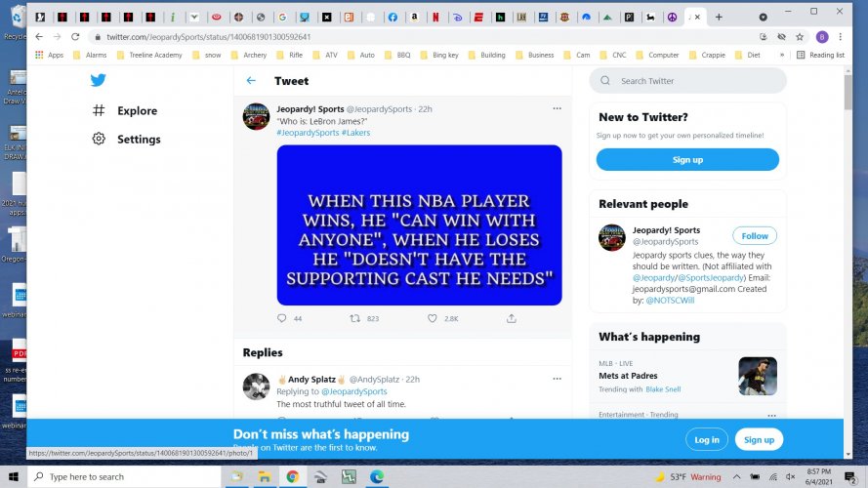Image resolution: width=868 pixels, height=488 pixels.
Task: Open Entertainment trending more options
Action: click(x=771, y=415)
